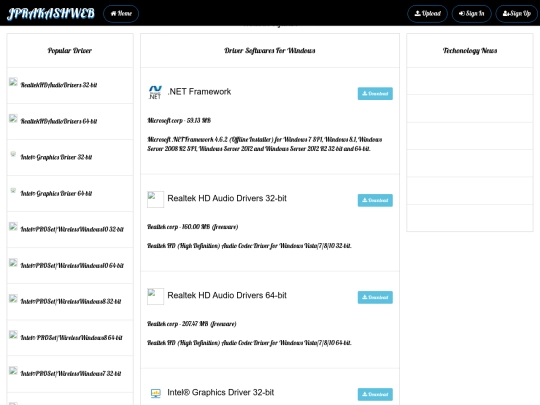
Task: Click sidebar icon for PROSet Wireless Windows7 32-bit
Action: point(13,371)
